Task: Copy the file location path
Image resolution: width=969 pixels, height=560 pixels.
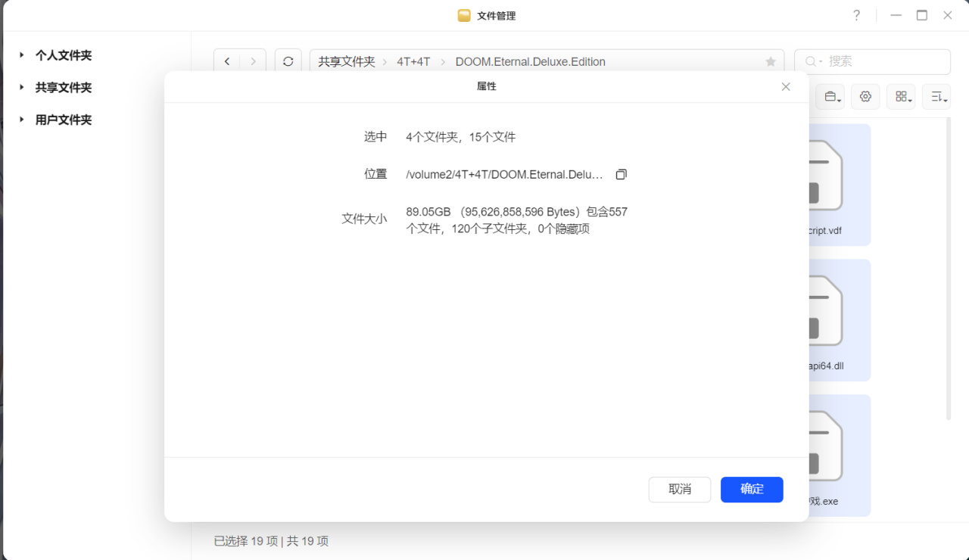Action: point(621,174)
